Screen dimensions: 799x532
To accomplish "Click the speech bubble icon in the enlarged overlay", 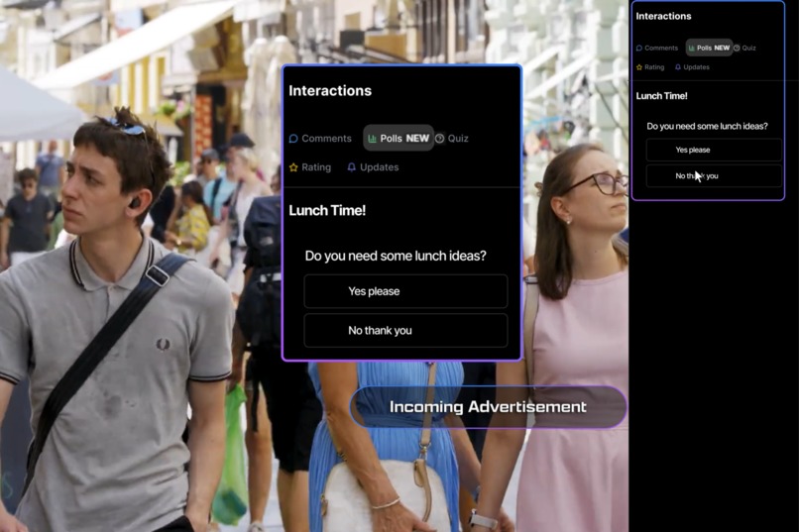I will tap(293, 139).
